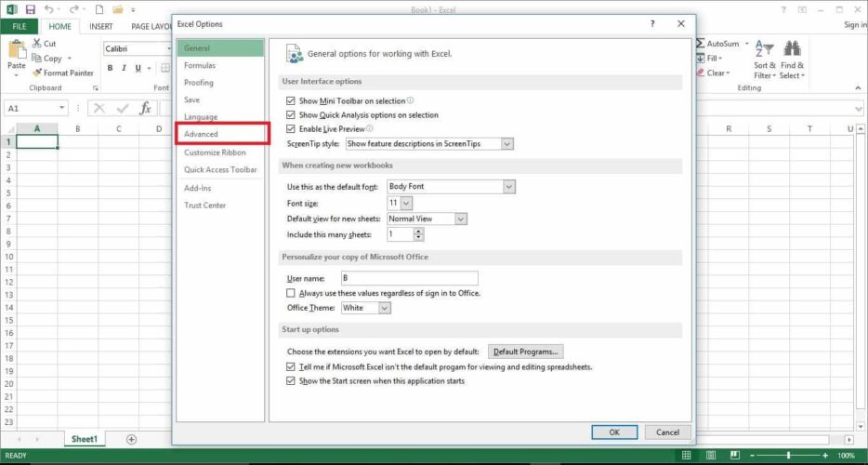Click the Fill down icon
This screenshot has width=868, height=465.
click(x=701, y=59)
